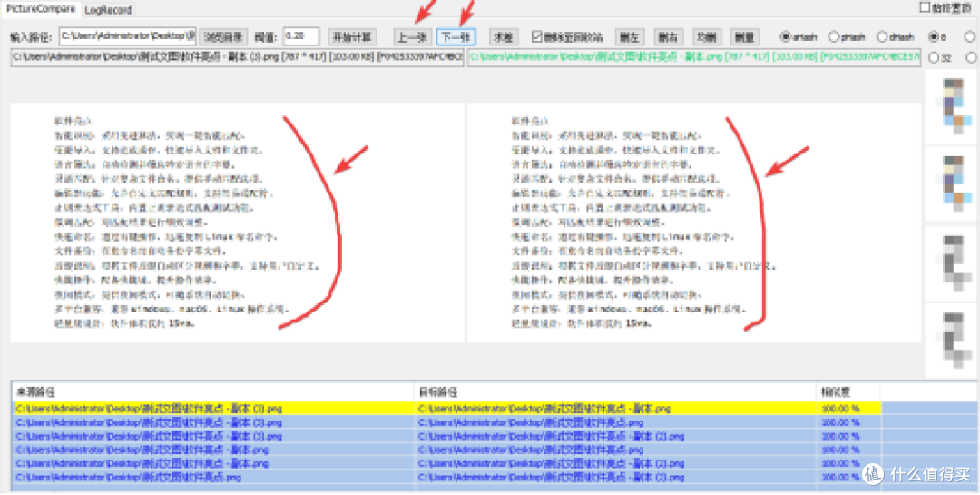Click 均删 to delete both images

[x=706, y=37]
